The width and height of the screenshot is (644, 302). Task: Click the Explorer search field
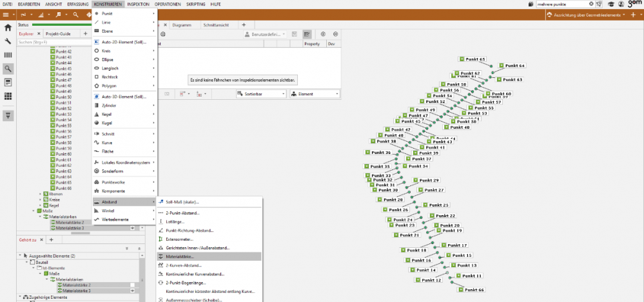[52, 42]
